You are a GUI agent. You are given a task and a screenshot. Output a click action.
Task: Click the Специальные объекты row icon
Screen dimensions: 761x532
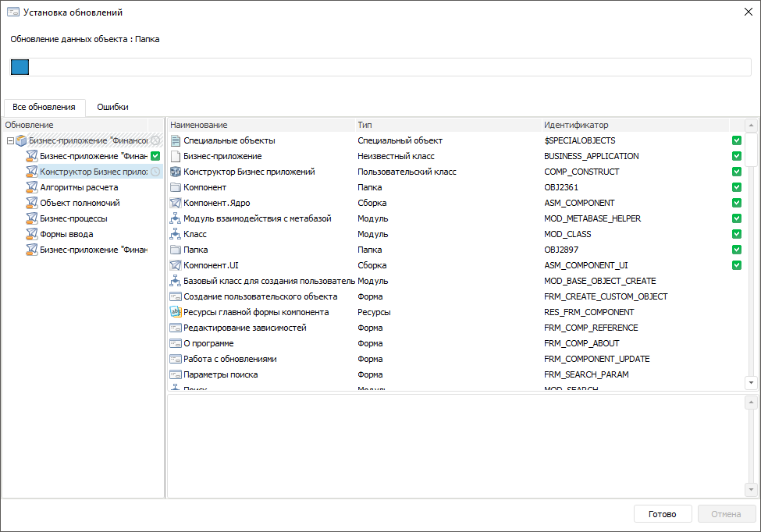pos(176,140)
